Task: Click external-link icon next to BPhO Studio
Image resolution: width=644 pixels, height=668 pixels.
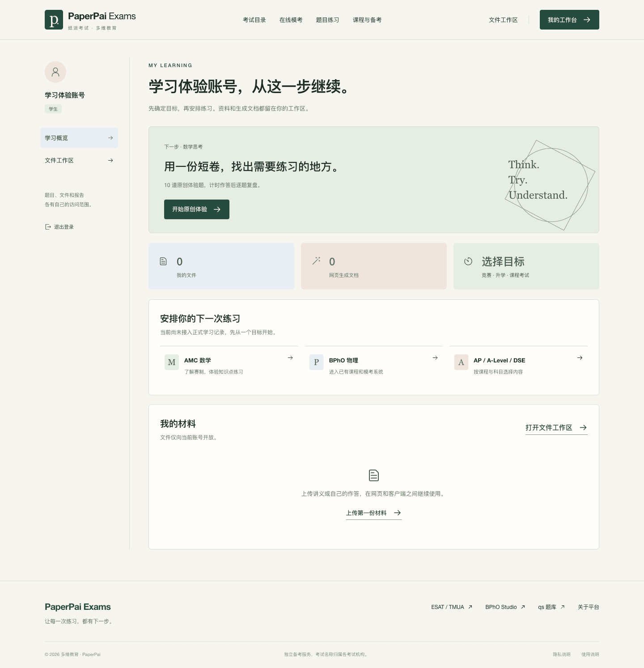Action: click(523, 607)
